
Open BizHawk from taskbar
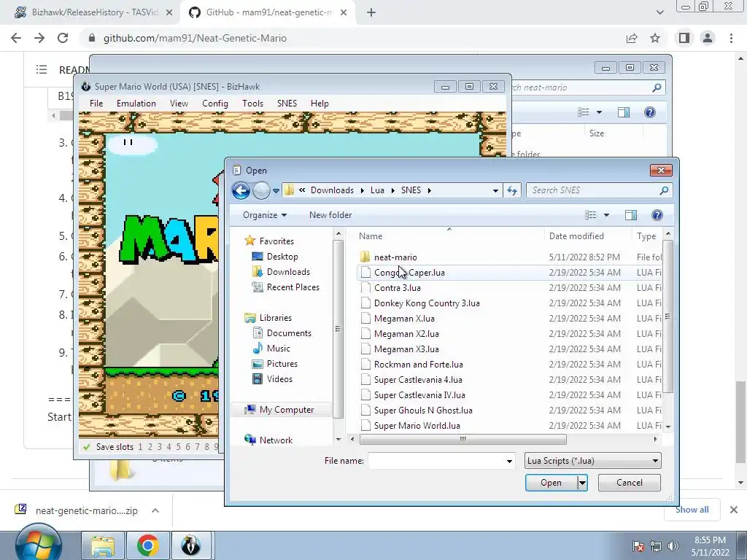pyautogui.click(x=191, y=545)
